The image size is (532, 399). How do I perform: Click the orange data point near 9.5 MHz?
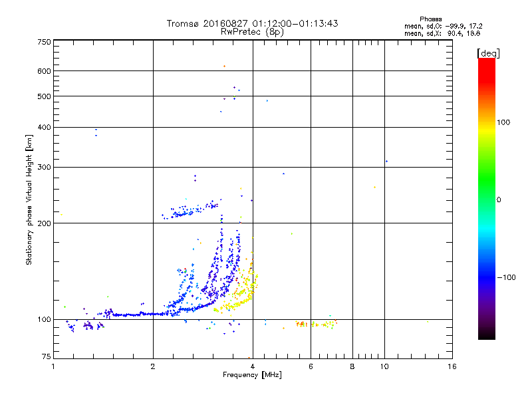click(x=374, y=188)
